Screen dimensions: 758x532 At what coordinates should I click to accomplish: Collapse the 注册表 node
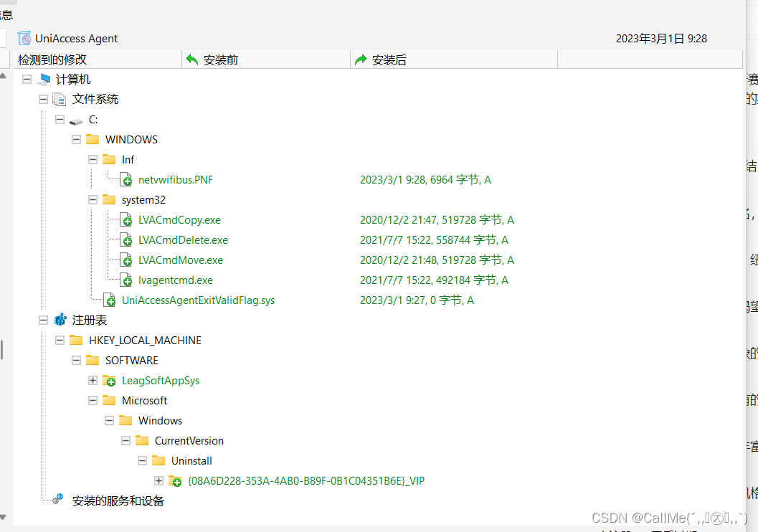click(44, 320)
